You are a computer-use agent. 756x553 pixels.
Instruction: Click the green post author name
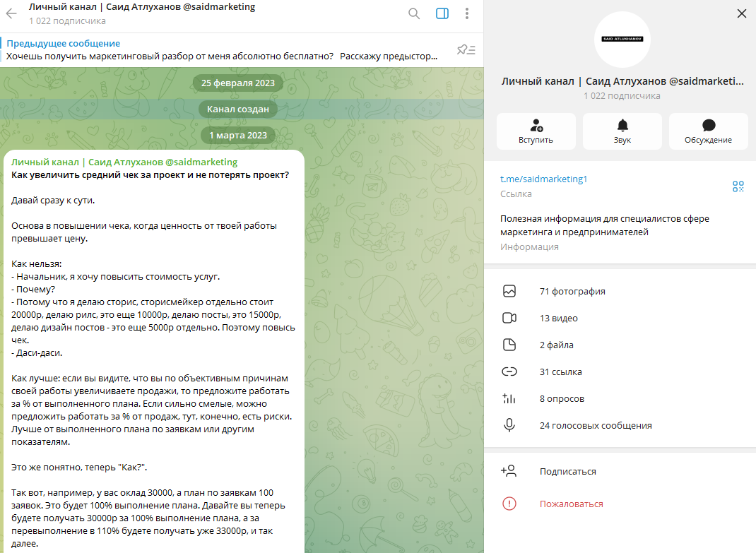point(124,162)
